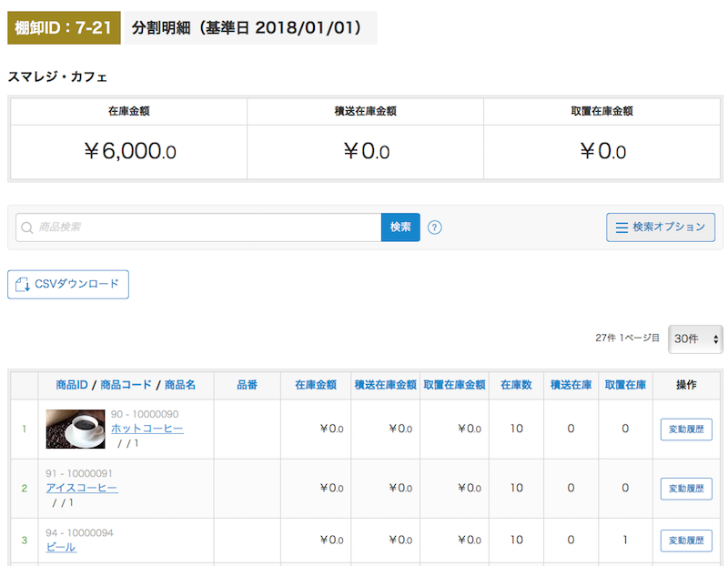The width and height of the screenshot is (728, 566).
Task: Sort by 商品コード column header
Action: [126, 385]
